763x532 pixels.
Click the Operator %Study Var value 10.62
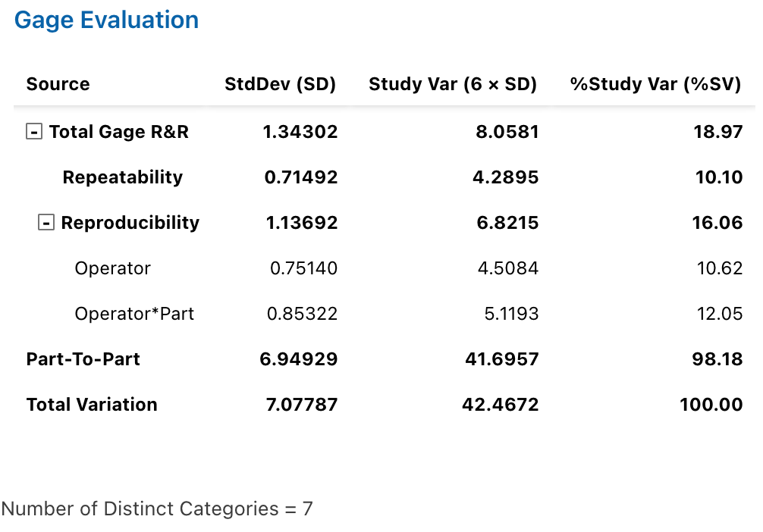click(x=719, y=268)
